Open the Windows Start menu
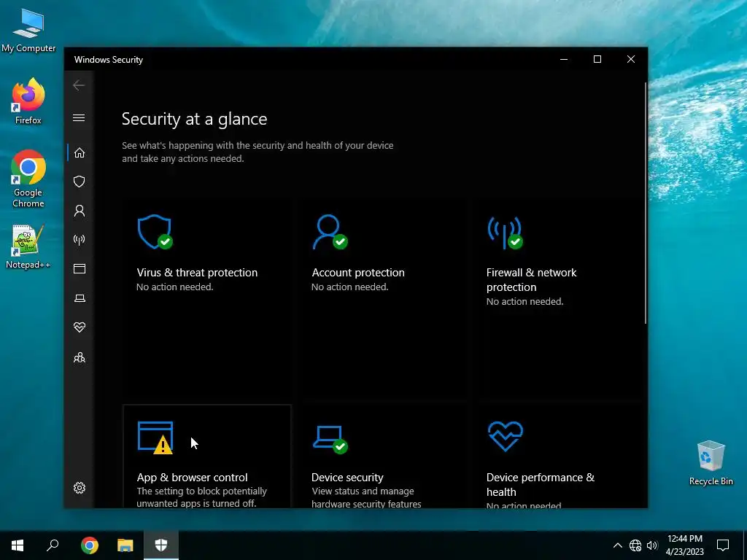Screen dimensions: 747x560 click(18, 545)
